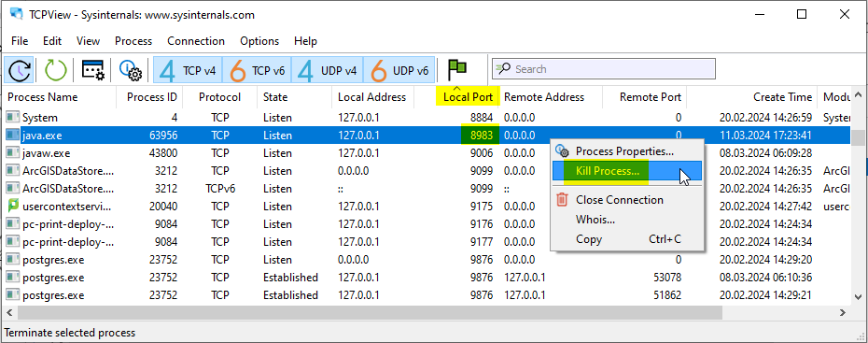This screenshot has width=868, height=343.
Task: Click the postgres.exe icon on port 53078 row
Action: pyautogui.click(x=13, y=277)
